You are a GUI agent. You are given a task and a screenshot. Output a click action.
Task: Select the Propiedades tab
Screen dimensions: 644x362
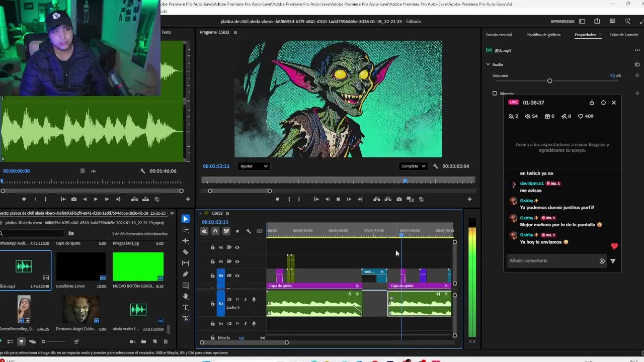coord(585,35)
